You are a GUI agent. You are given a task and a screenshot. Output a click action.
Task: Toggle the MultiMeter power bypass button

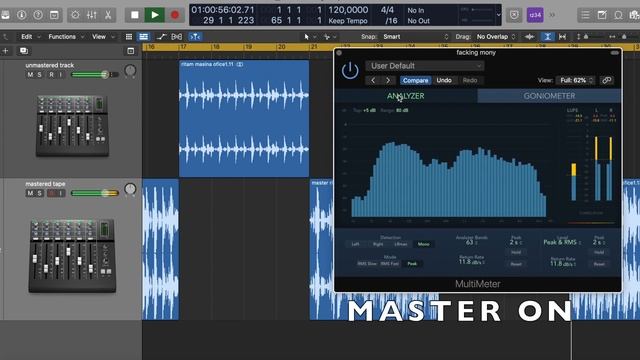tap(350, 71)
